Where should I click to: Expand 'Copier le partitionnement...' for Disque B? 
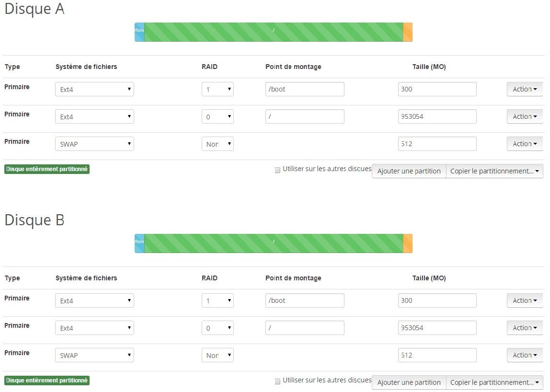494,382
